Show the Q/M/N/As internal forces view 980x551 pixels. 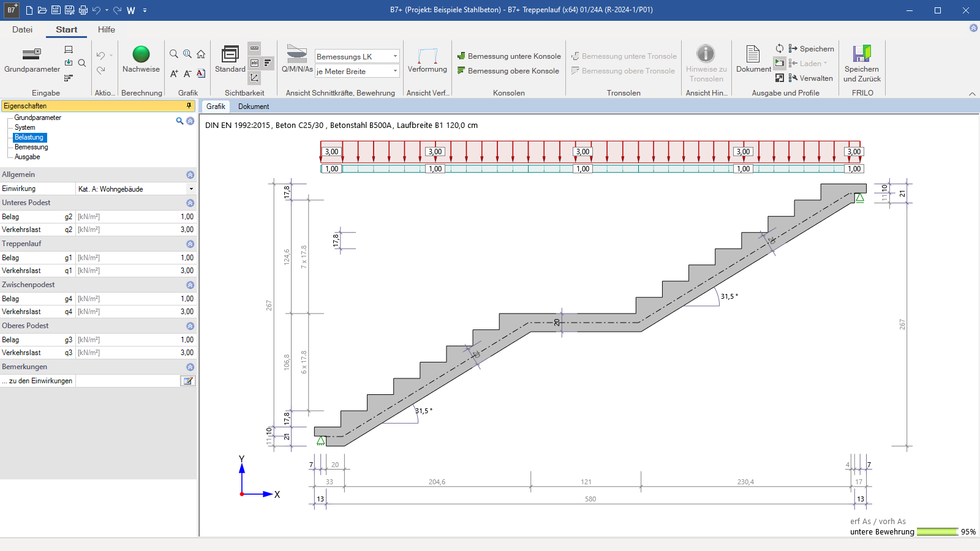tap(297, 60)
